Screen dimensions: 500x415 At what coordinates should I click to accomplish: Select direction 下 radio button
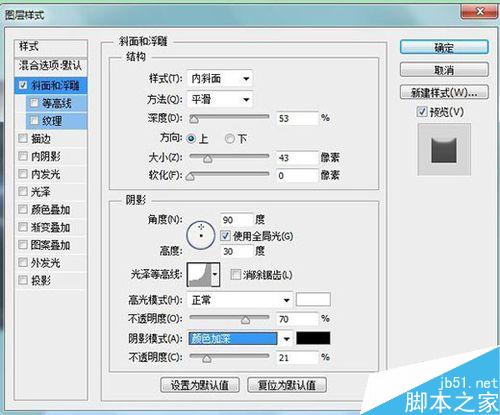coord(230,139)
